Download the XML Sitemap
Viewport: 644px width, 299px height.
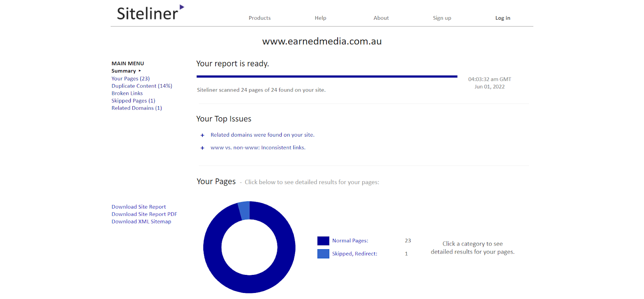tap(141, 221)
